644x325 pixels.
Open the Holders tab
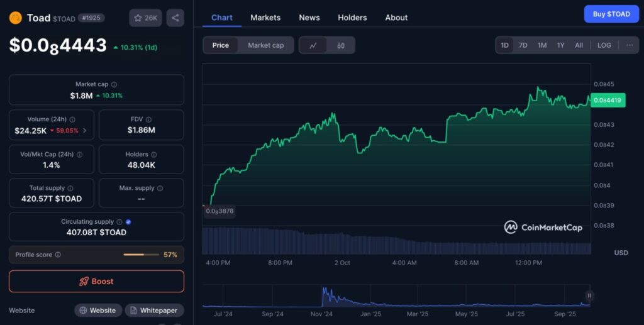click(352, 18)
